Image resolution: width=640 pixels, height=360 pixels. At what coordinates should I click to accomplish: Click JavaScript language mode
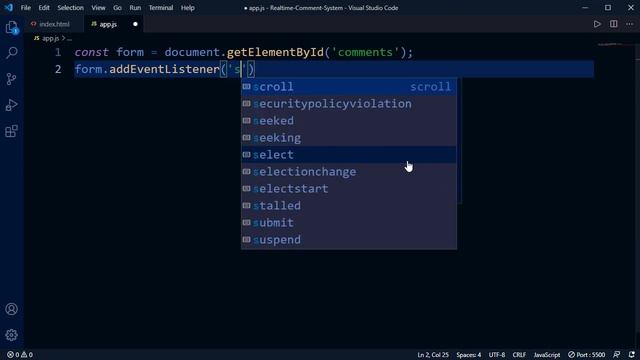tap(547, 355)
